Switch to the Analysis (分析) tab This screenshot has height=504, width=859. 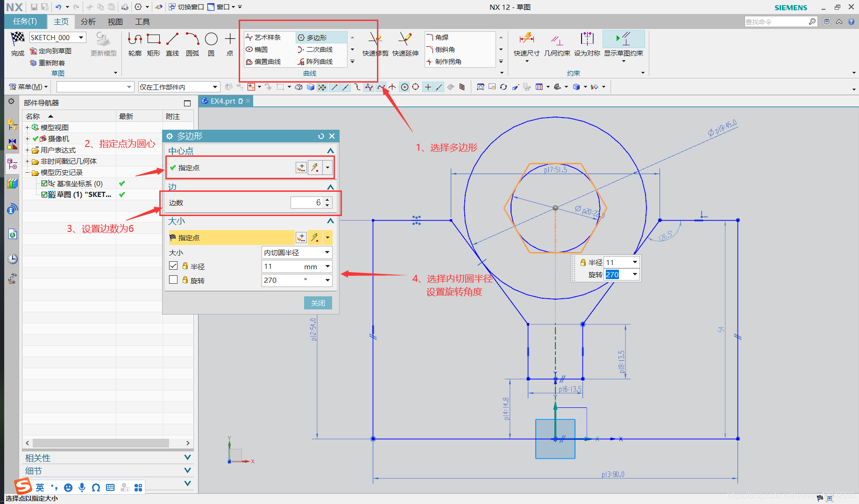pos(88,21)
